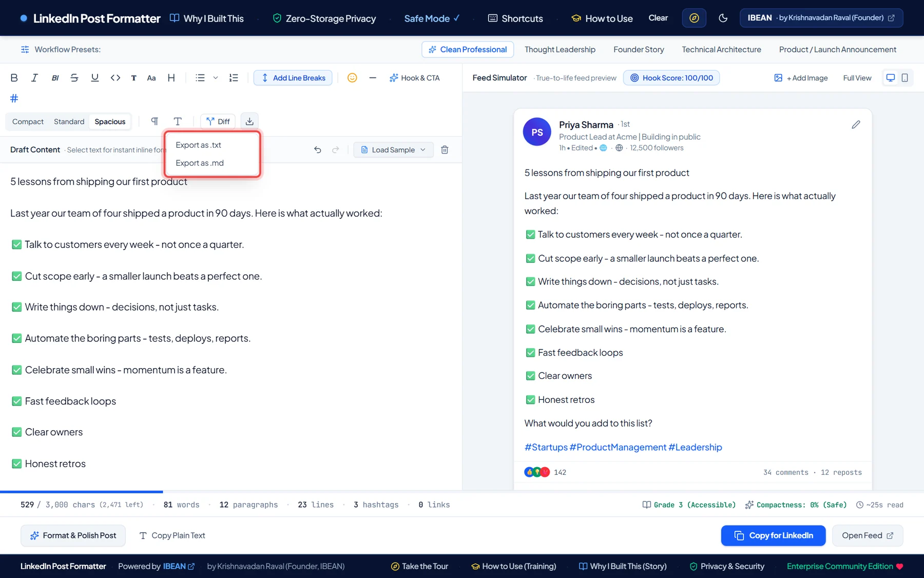This screenshot has height=578, width=924.
Task: Click Add Line Breaks button
Action: pos(293,78)
